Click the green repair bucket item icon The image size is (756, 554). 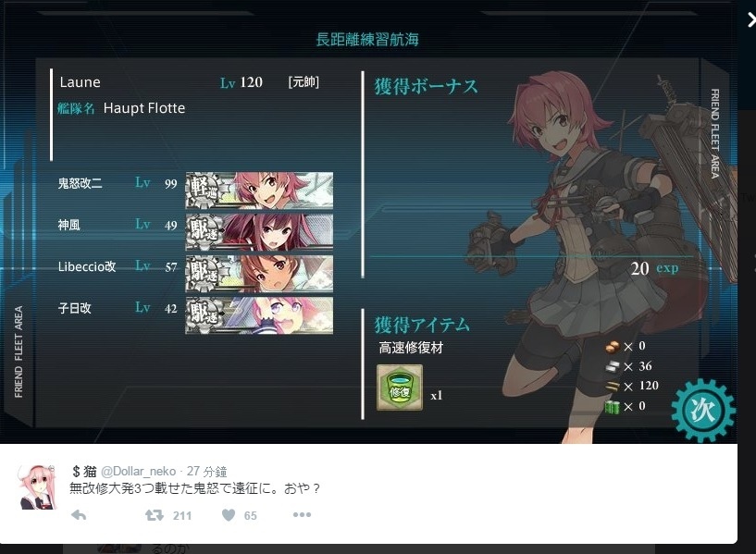pyautogui.click(x=400, y=388)
